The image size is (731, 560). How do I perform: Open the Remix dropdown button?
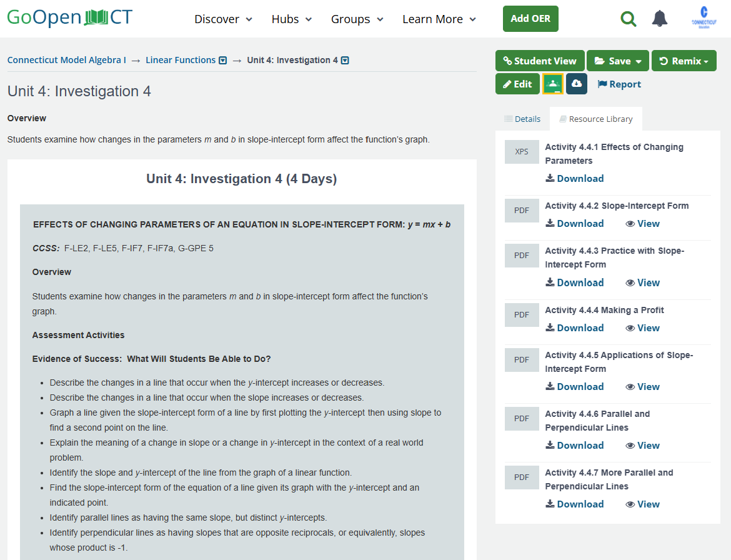coord(684,61)
